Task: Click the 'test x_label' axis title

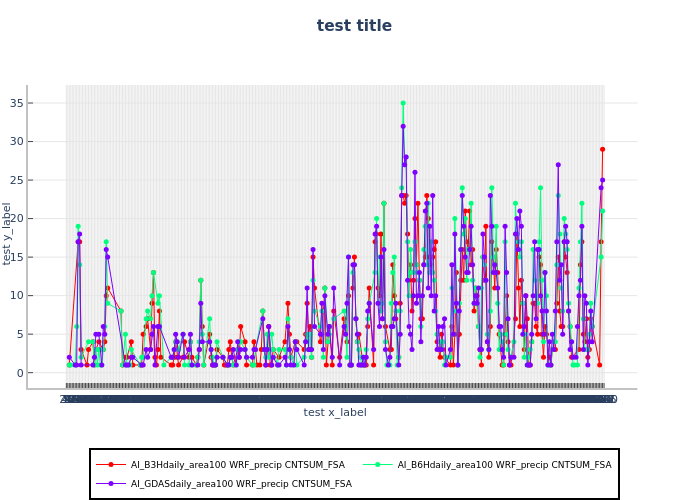Action: pos(335,412)
